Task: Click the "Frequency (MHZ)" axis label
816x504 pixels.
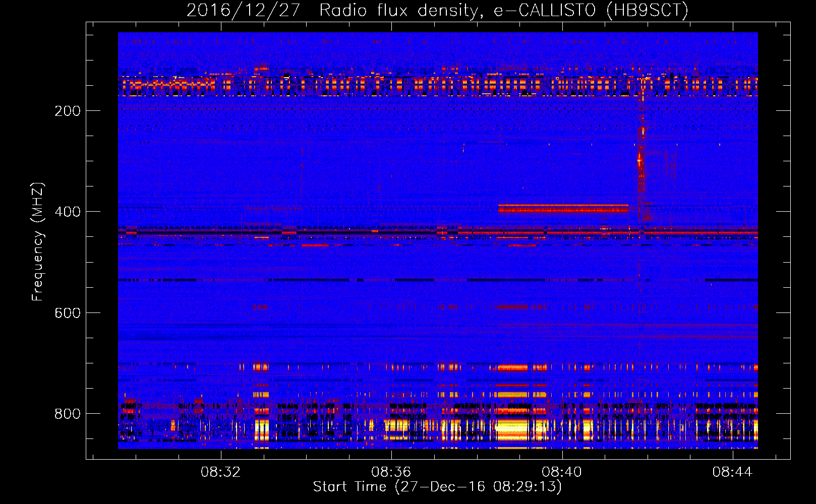Action: click(x=38, y=241)
